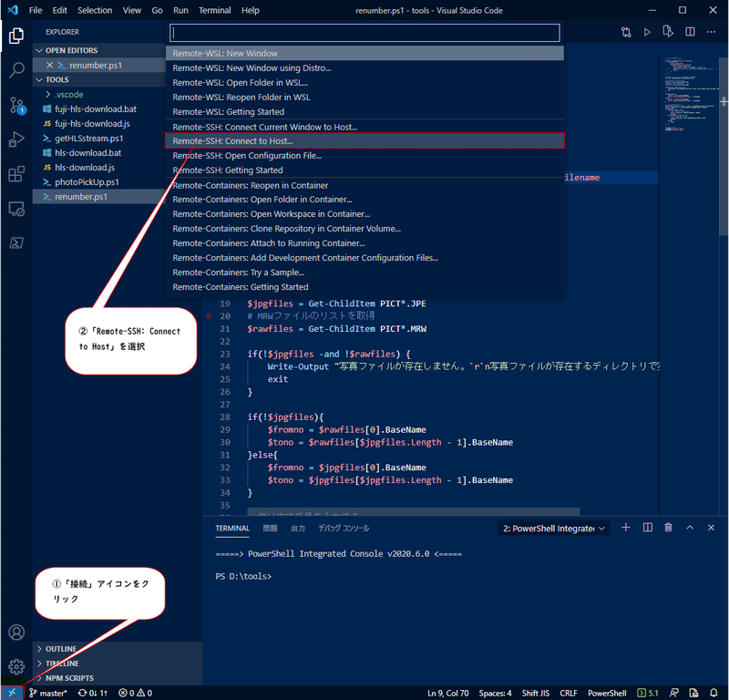Open getHLSstream.ps1 in explorer
Screen dimensions: 729x700
tap(88, 139)
